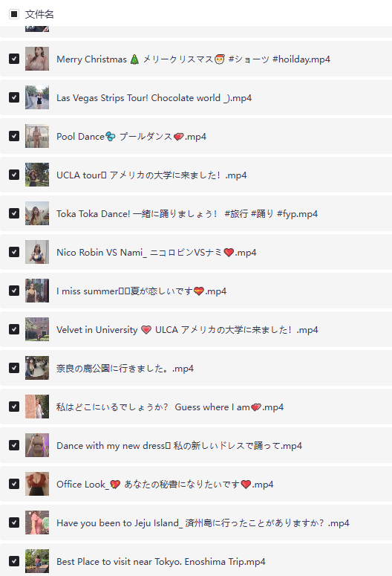The image size is (392, 576).
Task: Click the 文件名 column header
Action: click(x=39, y=14)
